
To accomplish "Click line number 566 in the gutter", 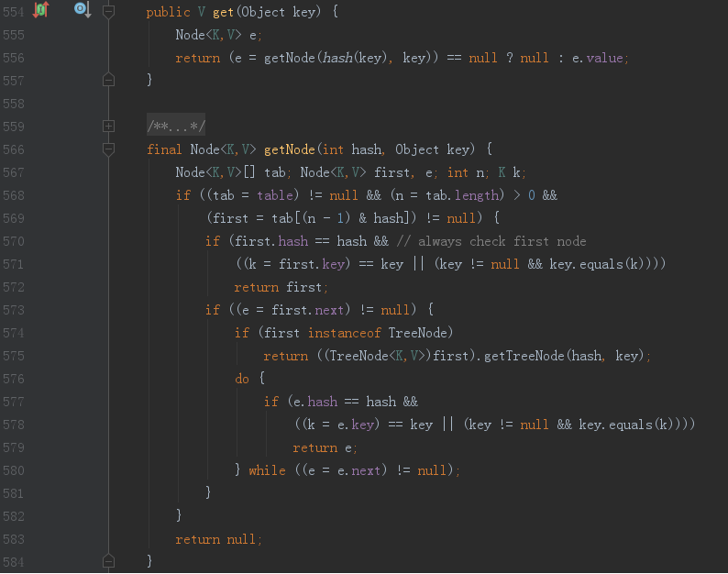I will (x=14, y=149).
